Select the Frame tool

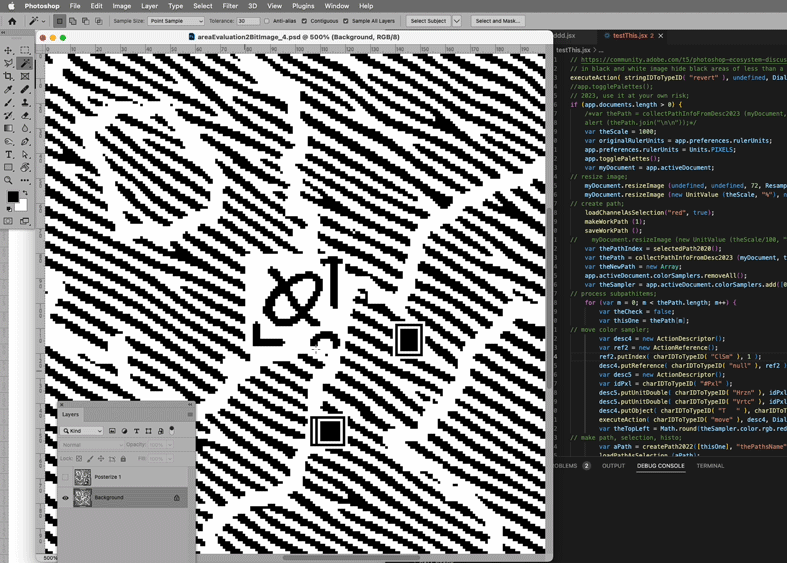[25, 76]
